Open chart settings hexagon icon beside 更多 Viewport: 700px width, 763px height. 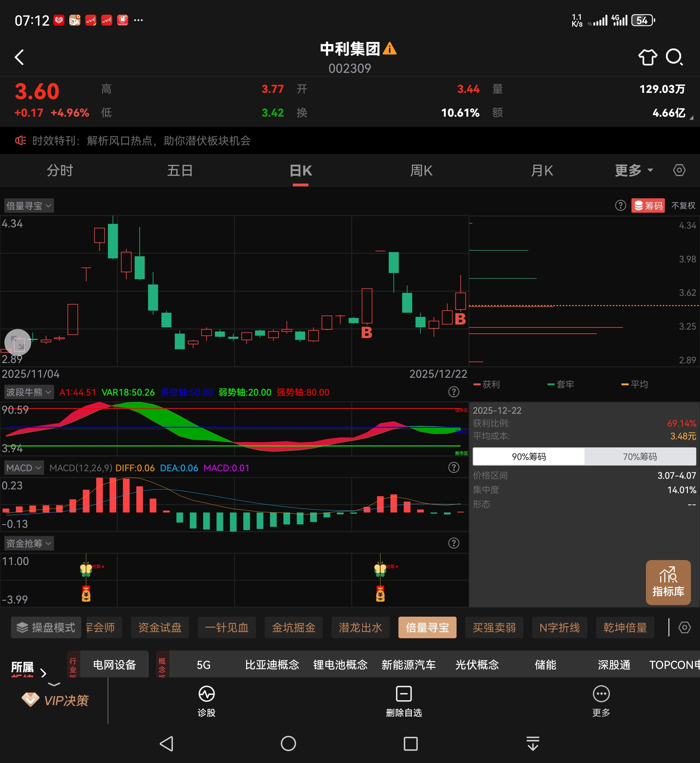coord(679,170)
